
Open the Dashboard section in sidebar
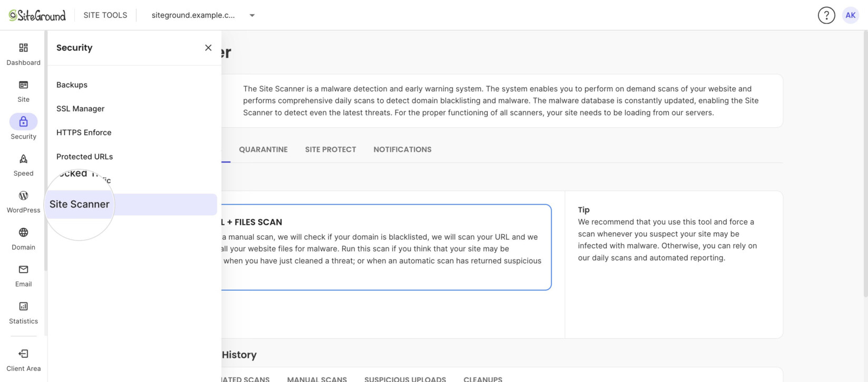pos(23,55)
